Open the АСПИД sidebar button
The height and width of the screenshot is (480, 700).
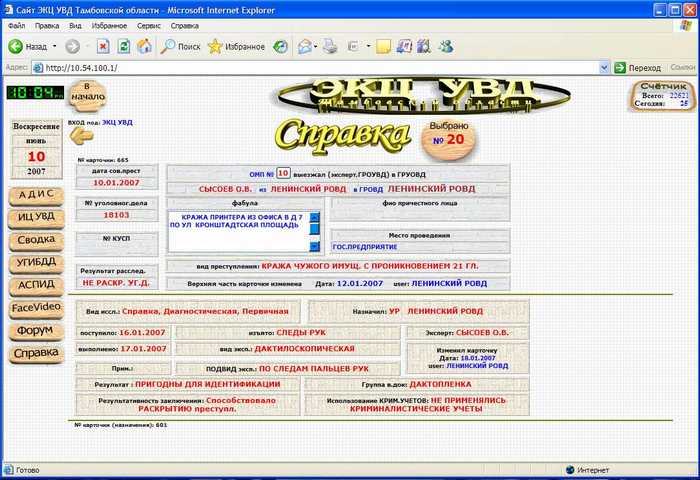[x=36, y=285]
